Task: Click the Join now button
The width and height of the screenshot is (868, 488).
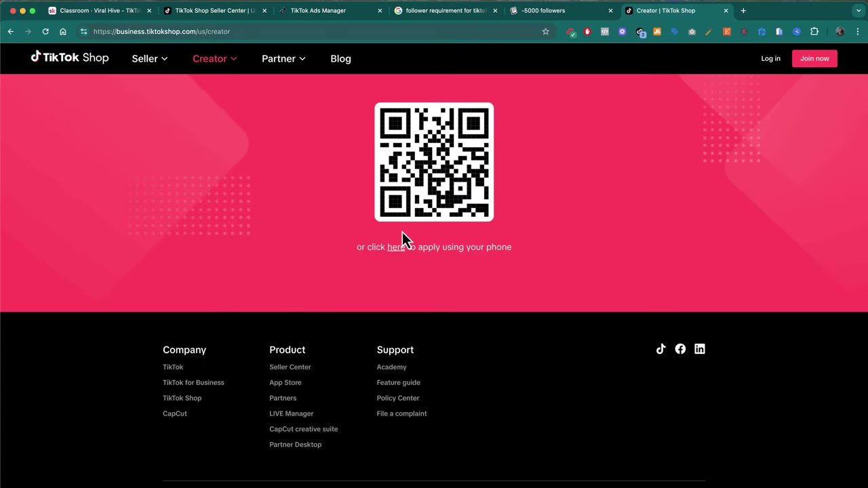Action: tap(814, 58)
